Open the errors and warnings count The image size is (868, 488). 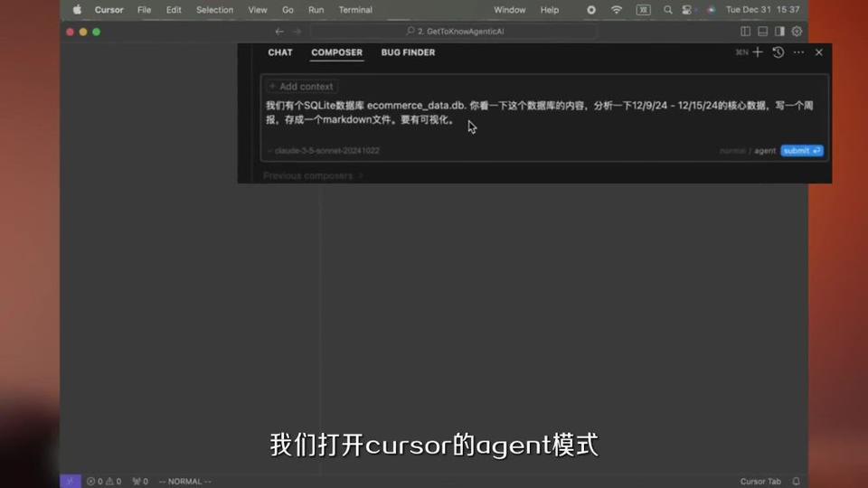[x=103, y=482]
